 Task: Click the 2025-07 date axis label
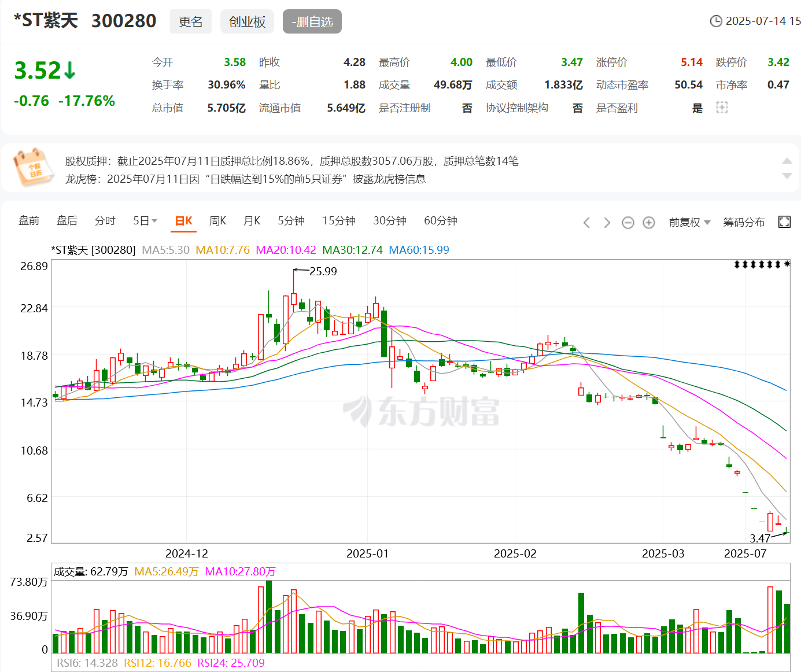tap(745, 553)
